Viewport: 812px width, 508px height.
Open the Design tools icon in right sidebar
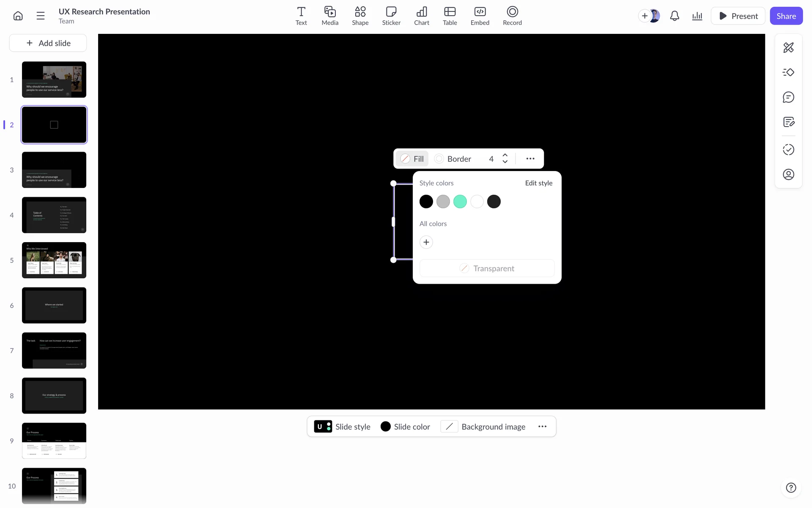point(788,47)
